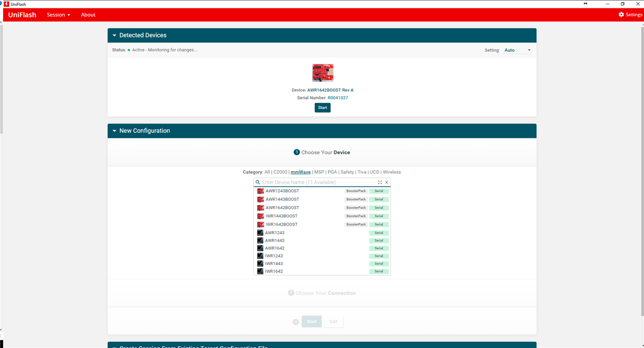Click the magnifier icon in device search
Image resolution: width=644 pixels, height=348 pixels.
click(258, 182)
